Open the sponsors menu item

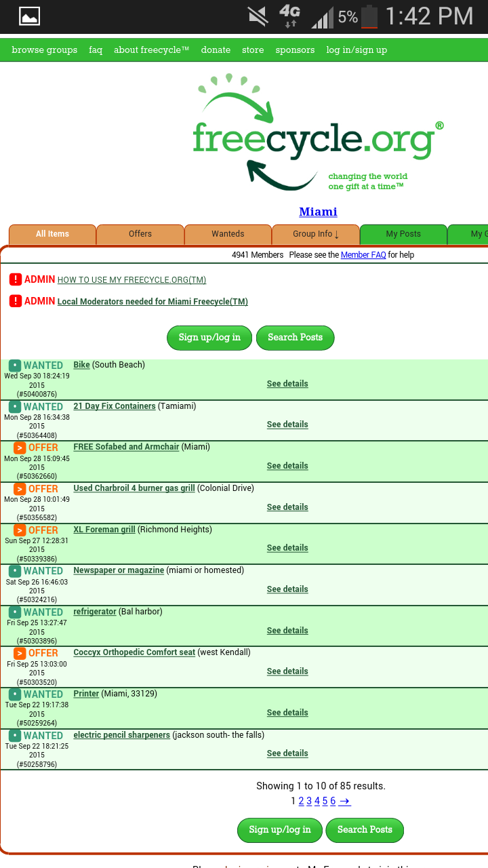pos(295,50)
